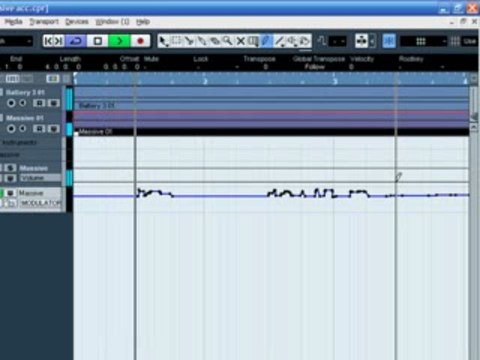Select the Glue tool
This screenshot has height=360, width=480.
tap(202, 41)
